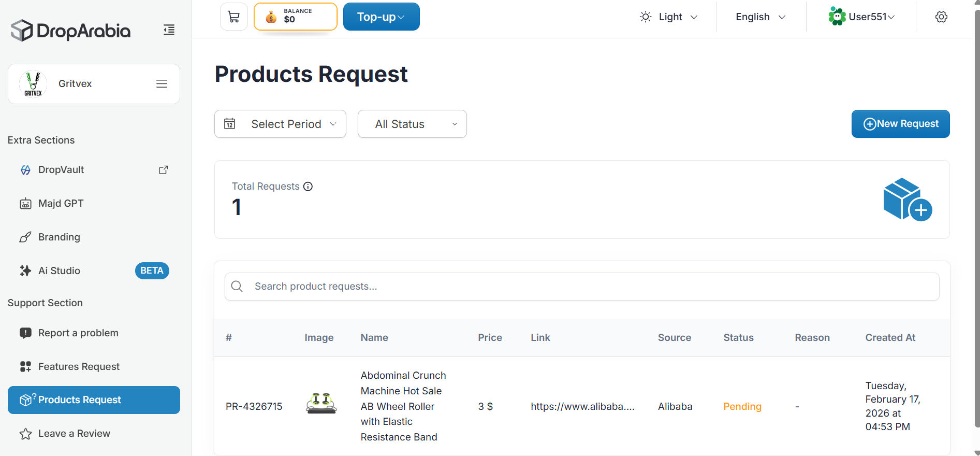Open DropVault in sidebar
The width and height of the screenshot is (980, 456).
(x=94, y=170)
